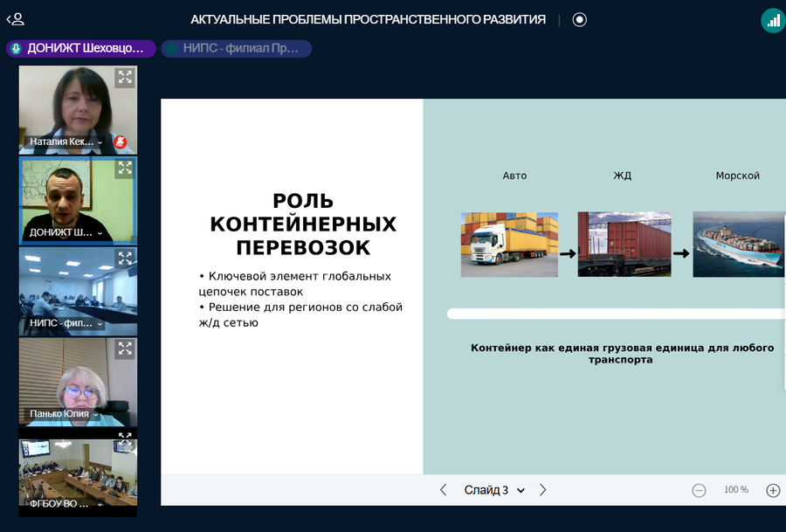The width and height of the screenshot is (786, 532).
Task: Enlarge the НИПС - фил conference room video
Action: 125,259
